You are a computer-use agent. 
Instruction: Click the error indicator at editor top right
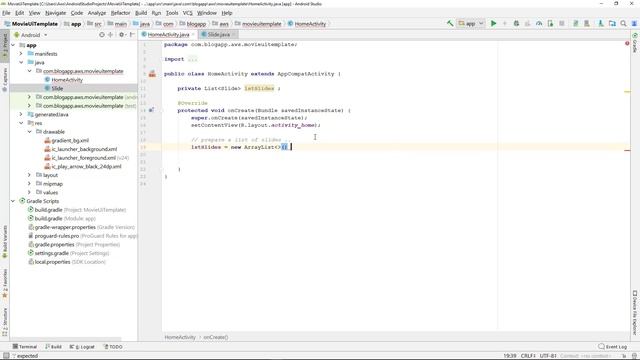(x=627, y=43)
